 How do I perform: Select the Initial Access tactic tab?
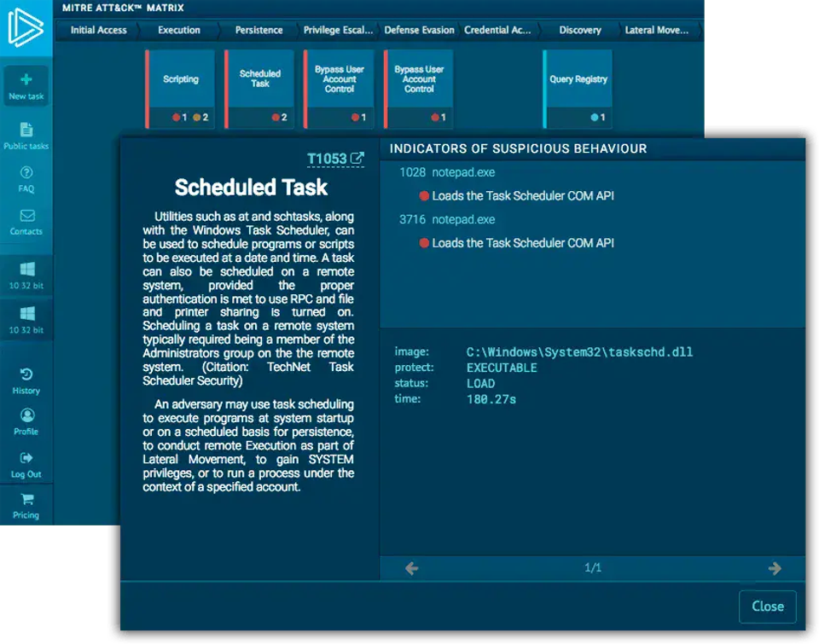pos(98,31)
